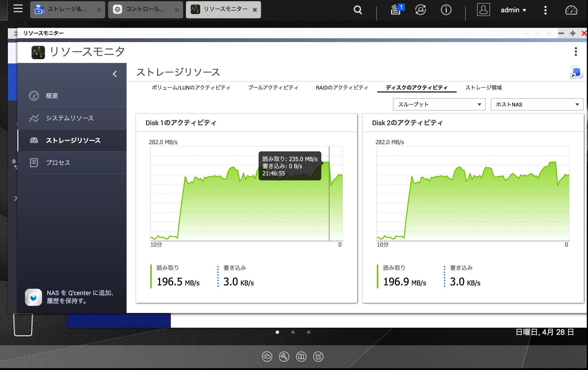
Task: Click the Disk 2のアクティビティ heading
Action: (407, 123)
